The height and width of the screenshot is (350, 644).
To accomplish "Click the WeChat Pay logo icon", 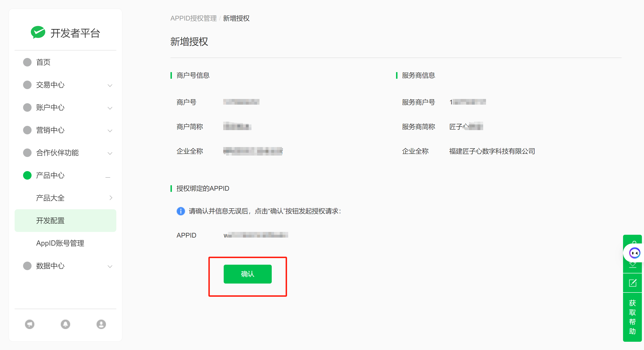I will (x=38, y=33).
